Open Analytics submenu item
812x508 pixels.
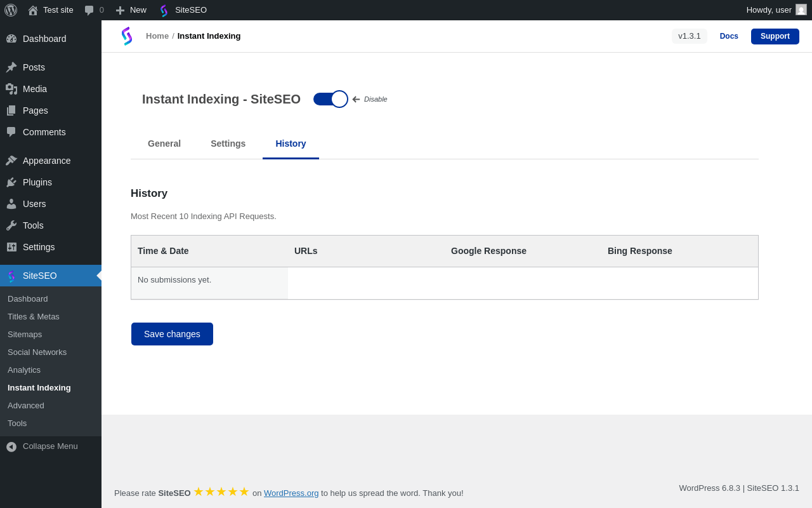click(51, 370)
